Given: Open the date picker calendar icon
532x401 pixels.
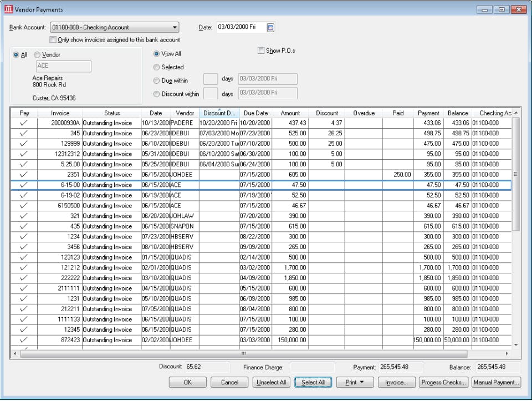Looking at the screenshot, I should coord(271,27).
